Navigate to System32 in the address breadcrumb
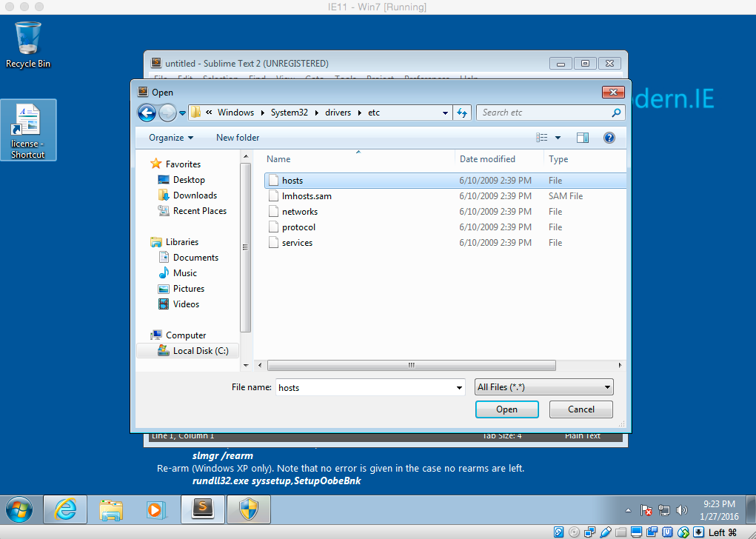This screenshot has height=539, width=756. click(290, 113)
